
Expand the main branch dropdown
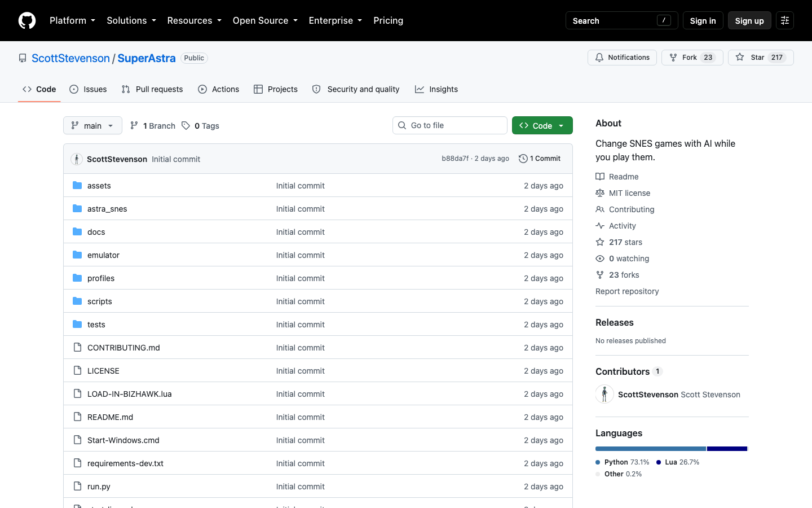(x=92, y=125)
